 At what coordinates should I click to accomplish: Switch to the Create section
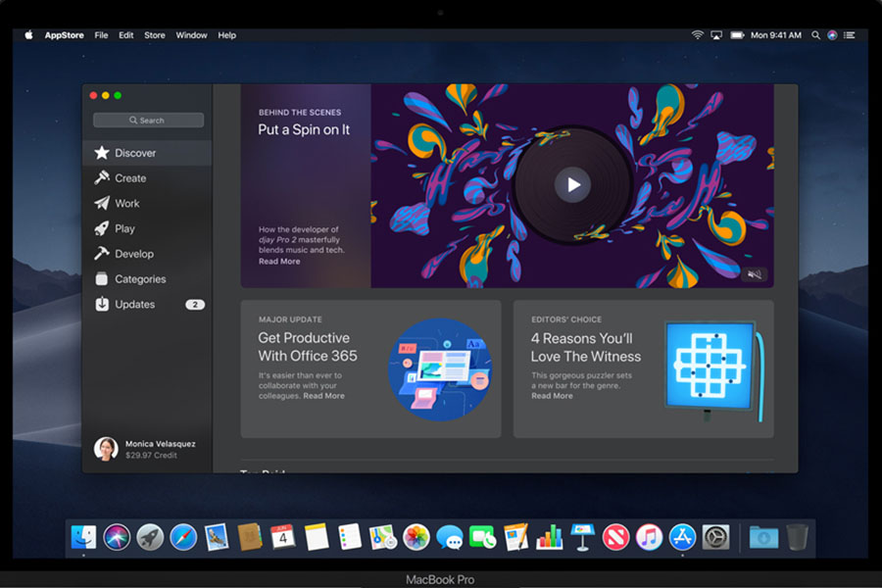click(147, 178)
